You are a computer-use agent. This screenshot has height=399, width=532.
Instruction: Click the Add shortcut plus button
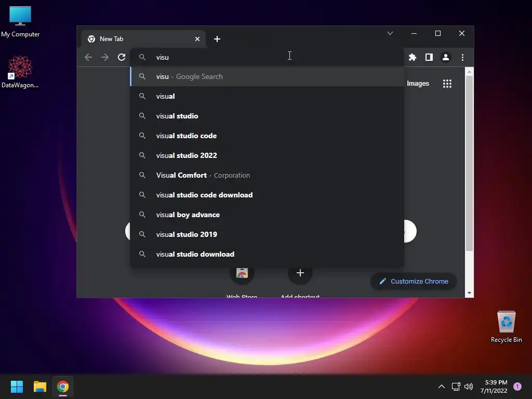[x=300, y=273]
